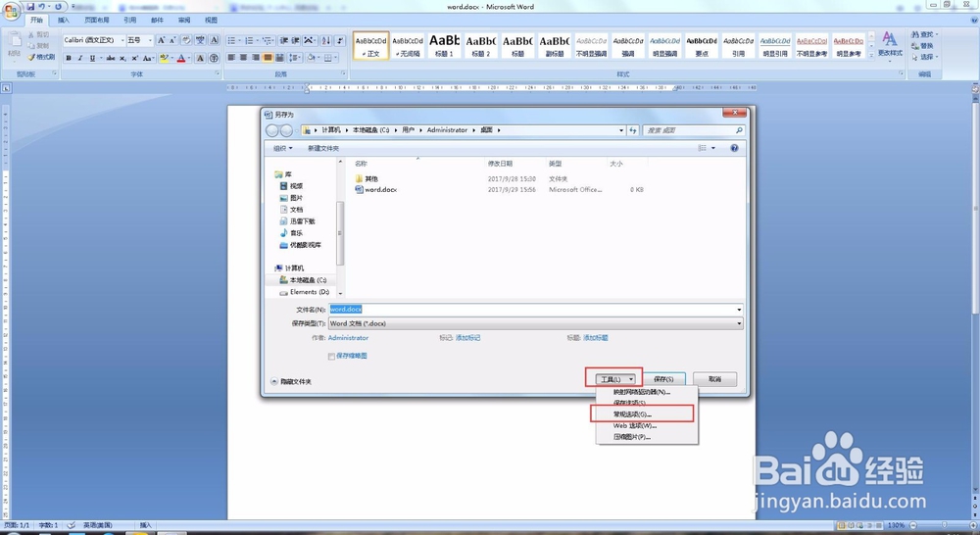Open the font name Calibri dropdown

point(122,40)
